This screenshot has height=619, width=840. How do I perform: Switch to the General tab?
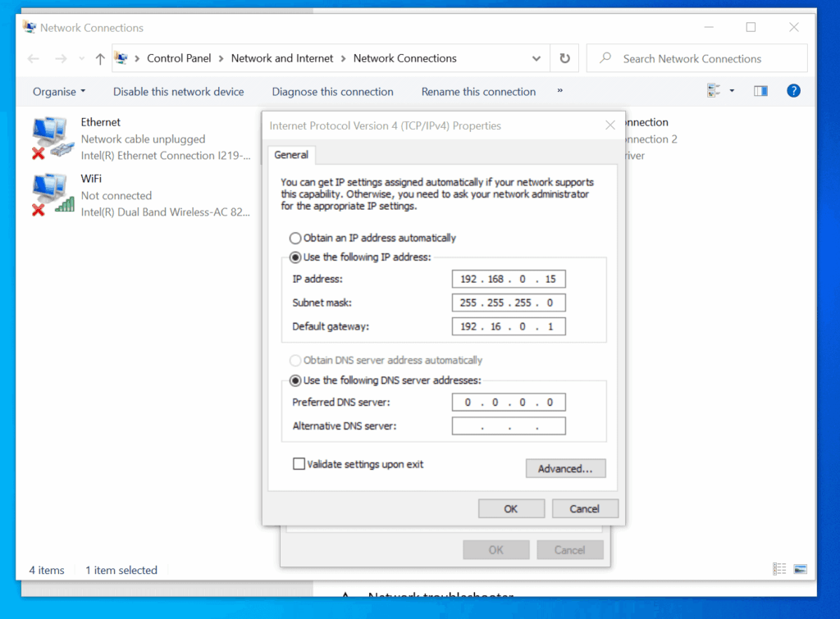pyautogui.click(x=291, y=155)
